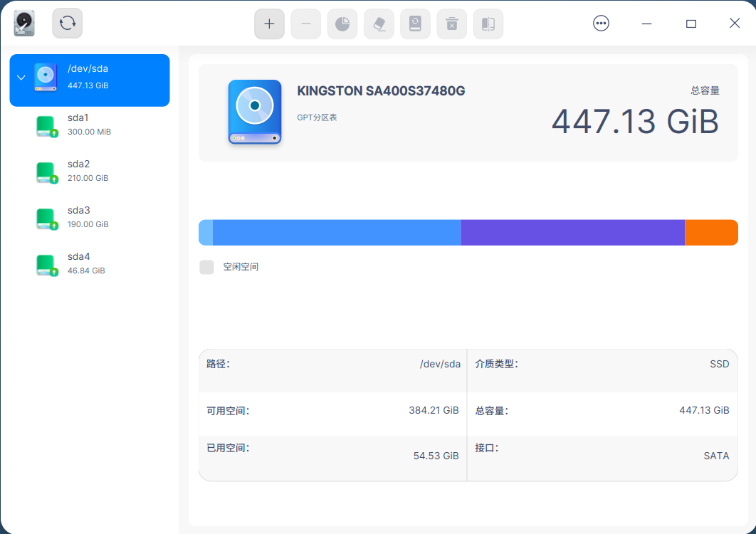The width and height of the screenshot is (756, 534).
Task: Click the blue disk icon beside KINGSTON title
Action: [x=254, y=112]
